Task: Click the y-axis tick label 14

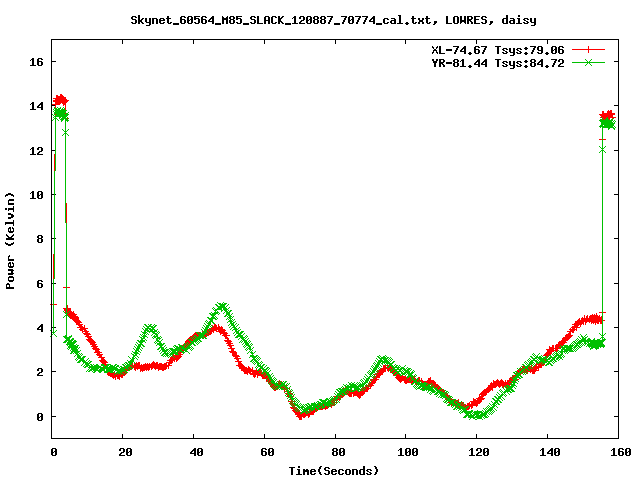Action: (36, 106)
